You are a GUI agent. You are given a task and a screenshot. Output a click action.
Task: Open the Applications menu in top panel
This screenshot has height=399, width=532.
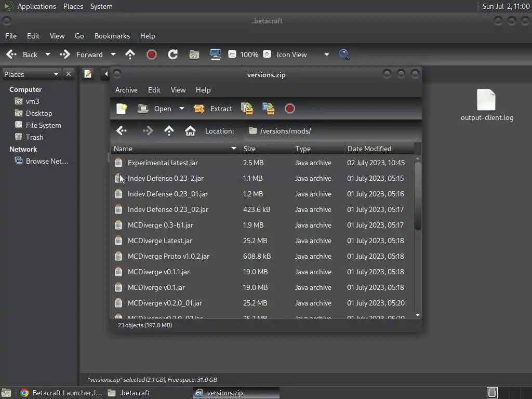[37, 6]
